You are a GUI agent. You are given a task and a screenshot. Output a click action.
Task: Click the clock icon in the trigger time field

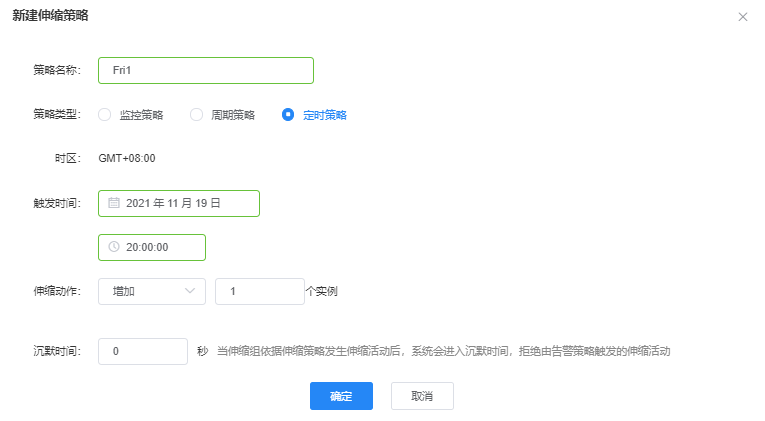click(114, 247)
